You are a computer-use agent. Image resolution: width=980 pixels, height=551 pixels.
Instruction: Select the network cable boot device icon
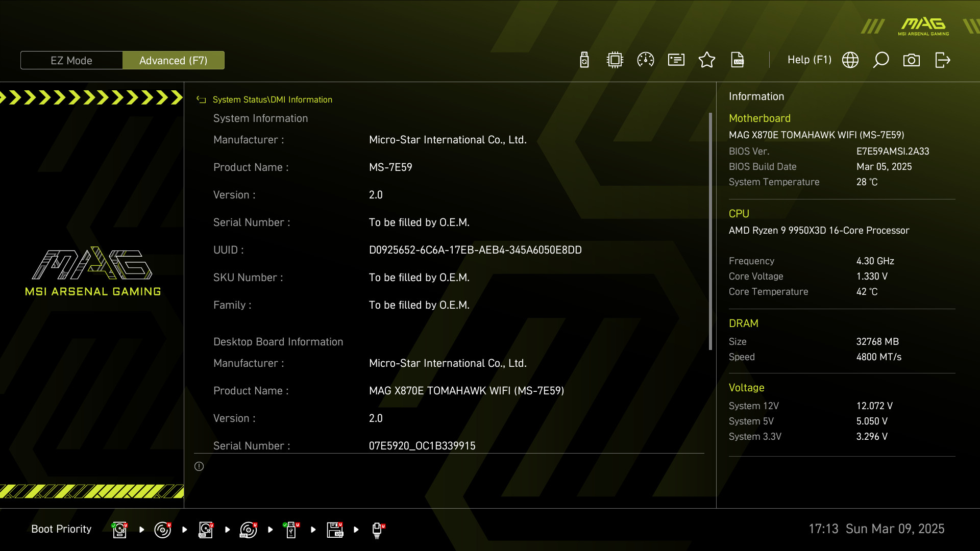point(378,530)
